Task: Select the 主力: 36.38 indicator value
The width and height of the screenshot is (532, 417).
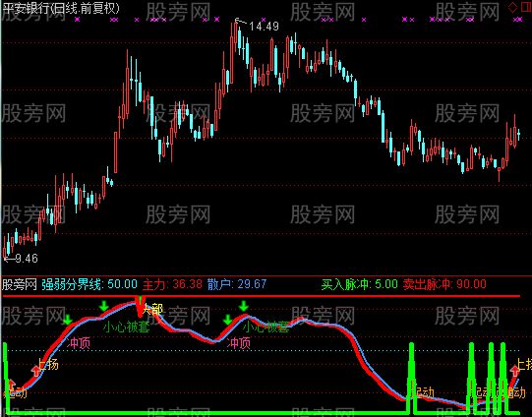Action: point(172,284)
